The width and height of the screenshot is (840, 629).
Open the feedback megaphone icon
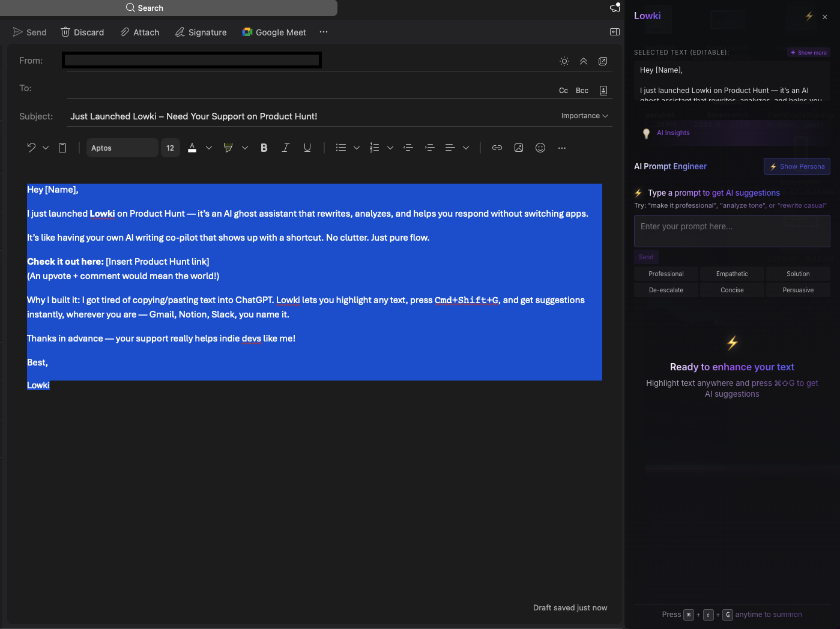pyautogui.click(x=615, y=7)
